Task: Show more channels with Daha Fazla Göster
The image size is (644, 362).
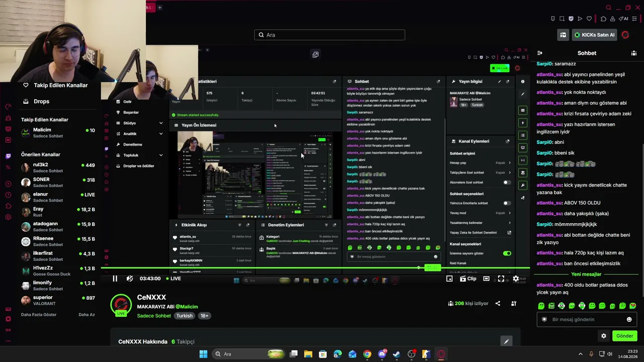Action: pyautogui.click(x=39, y=315)
